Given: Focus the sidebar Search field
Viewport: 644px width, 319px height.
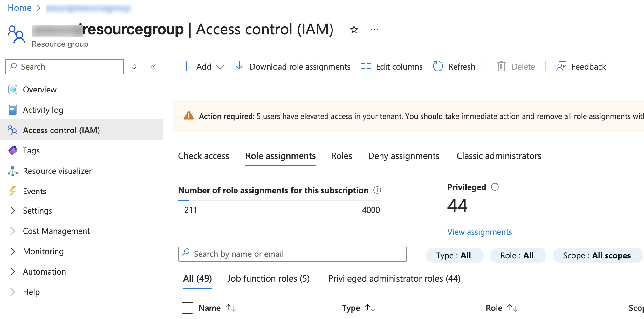Looking at the screenshot, I should point(65,67).
